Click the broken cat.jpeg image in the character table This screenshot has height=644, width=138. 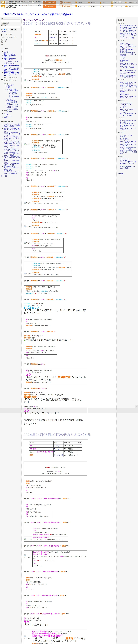click(x=38, y=41)
